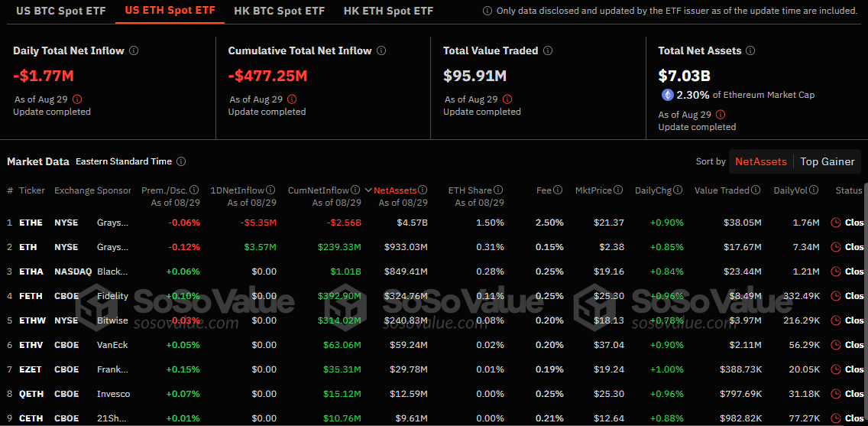Open info icon beside Cumulative Total Net Inflow
The height and width of the screenshot is (426, 868).
pyautogui.click(x=381, y=50)
